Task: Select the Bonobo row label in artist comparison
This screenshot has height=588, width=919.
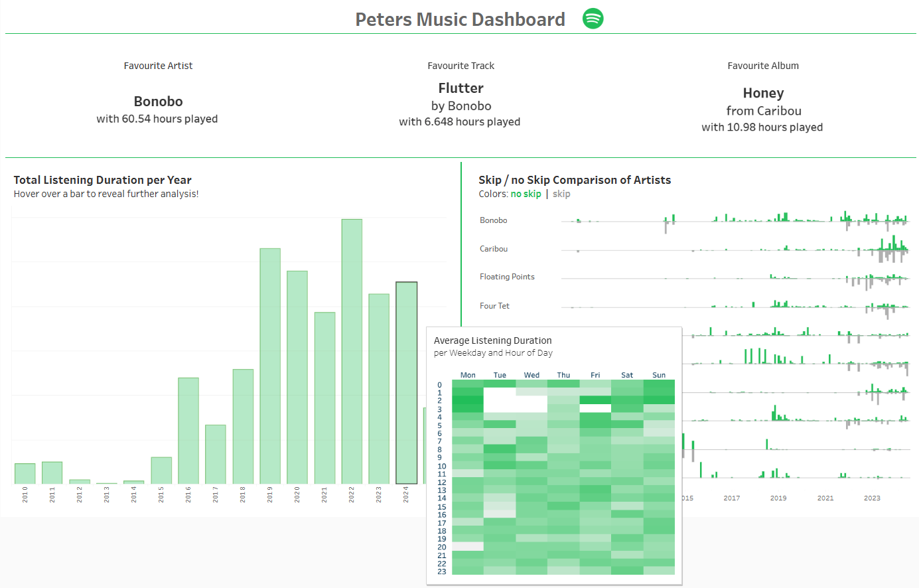Action: 494,220
